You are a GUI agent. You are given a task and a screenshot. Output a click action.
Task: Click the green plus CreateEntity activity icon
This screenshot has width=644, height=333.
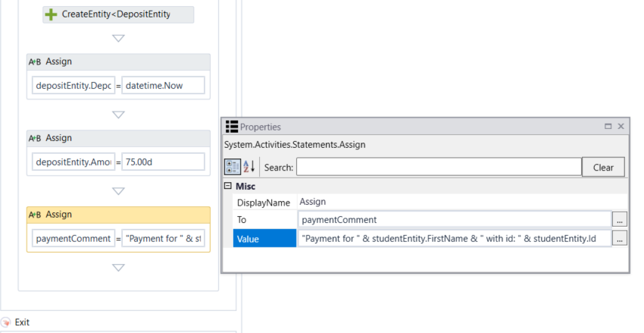(52, 14)
